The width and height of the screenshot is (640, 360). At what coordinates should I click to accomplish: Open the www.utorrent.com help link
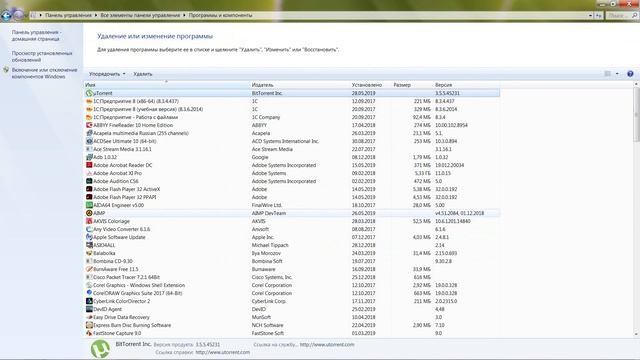222,352
